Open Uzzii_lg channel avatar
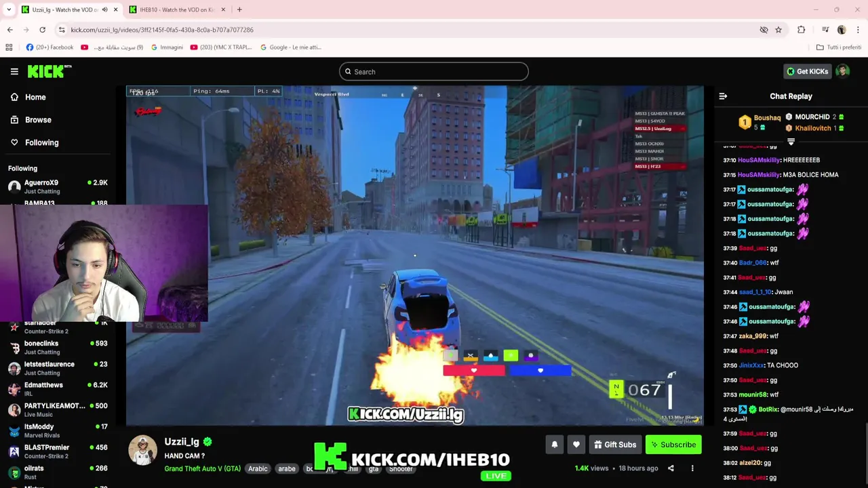 click(x=142, y=450)
